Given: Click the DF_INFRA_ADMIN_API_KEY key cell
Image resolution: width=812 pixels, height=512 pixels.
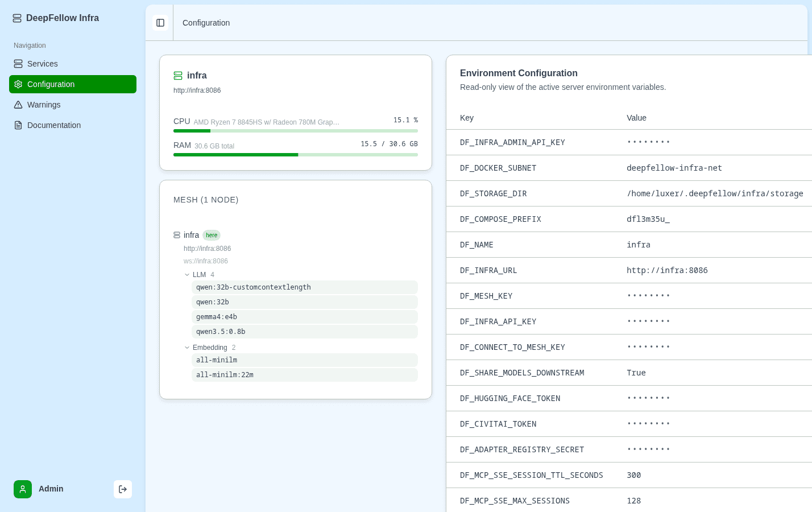Looking at the screenshot, I should tap(512, 142).
